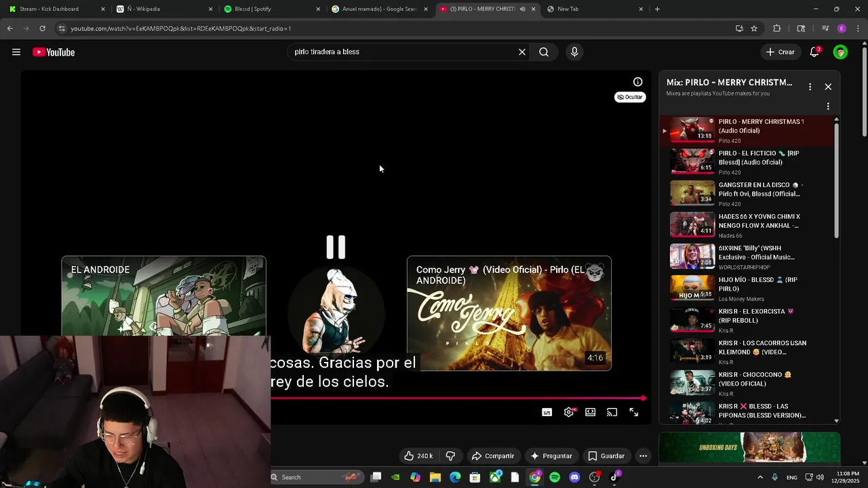The image size is (868, 488).
Task: Open TikTok from the taskbar
Action: 614,477
